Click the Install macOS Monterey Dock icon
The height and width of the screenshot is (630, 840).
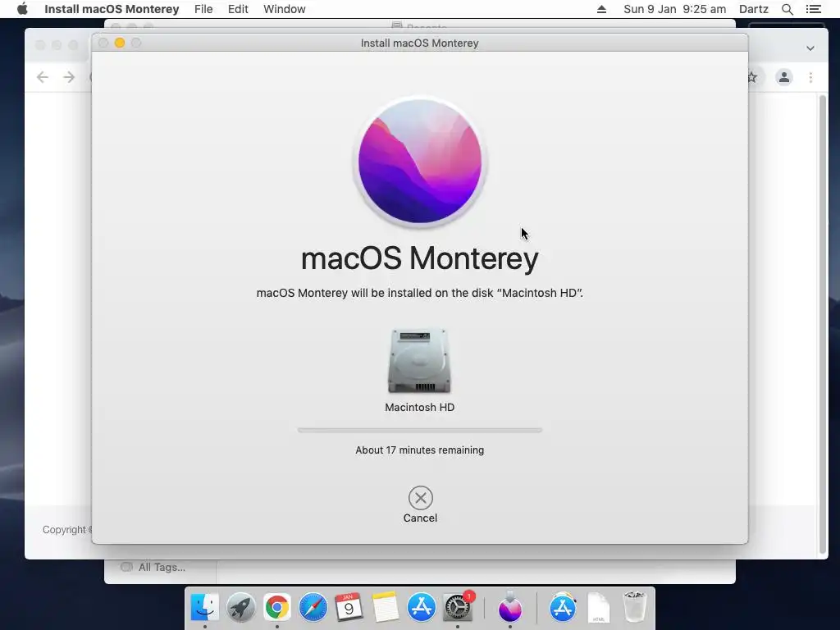click(x=510, y=607)
